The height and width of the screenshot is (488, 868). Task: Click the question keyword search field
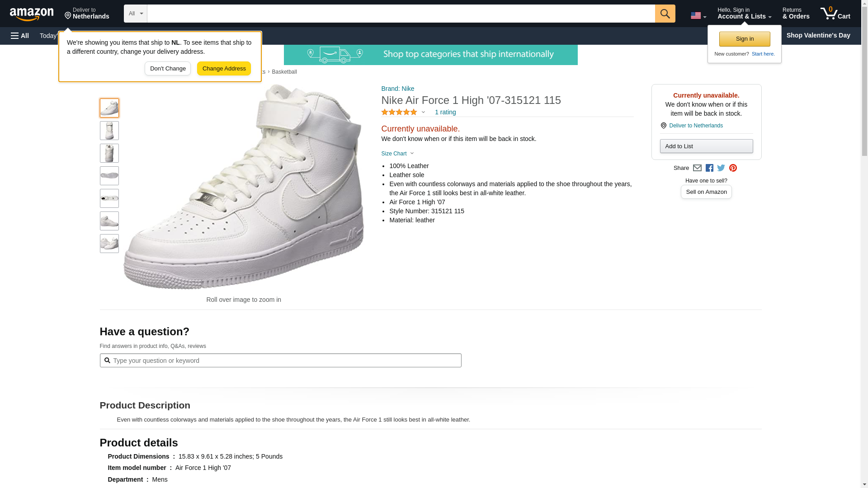coord(285,361)
